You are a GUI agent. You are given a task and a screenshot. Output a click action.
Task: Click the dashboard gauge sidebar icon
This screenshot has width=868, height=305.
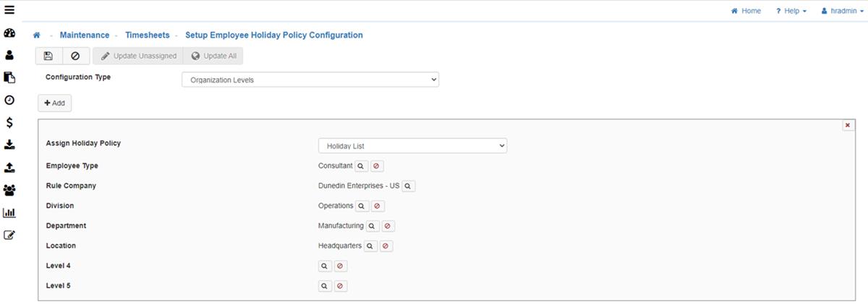[x=10, y=34]
